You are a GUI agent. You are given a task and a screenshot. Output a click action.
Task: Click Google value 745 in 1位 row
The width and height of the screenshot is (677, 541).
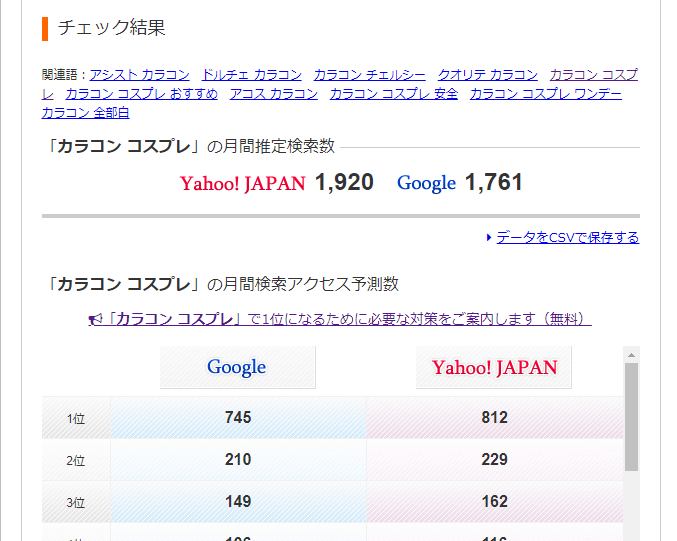[x=238, y=418]
